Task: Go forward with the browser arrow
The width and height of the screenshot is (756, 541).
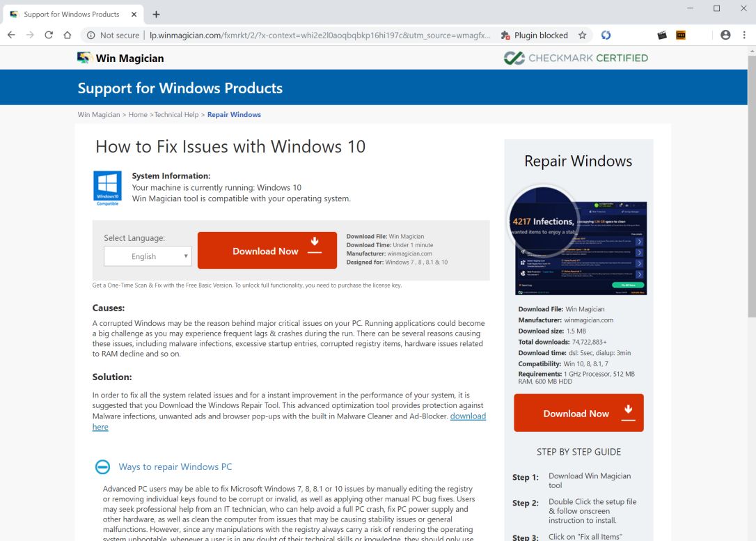Action: 30,36
